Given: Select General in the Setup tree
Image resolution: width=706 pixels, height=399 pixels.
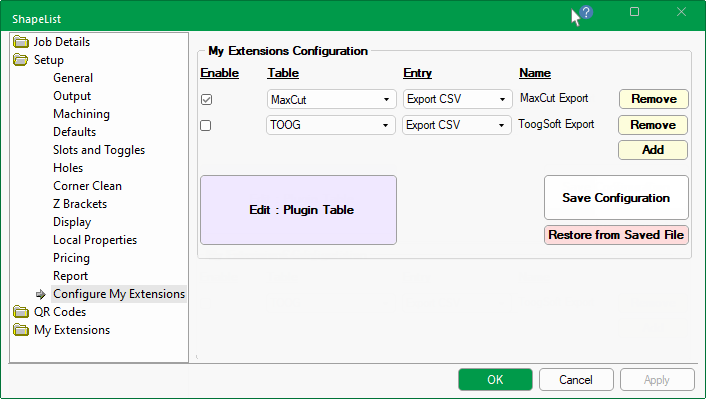Looking at the screenshot, I should coord(73,78).
